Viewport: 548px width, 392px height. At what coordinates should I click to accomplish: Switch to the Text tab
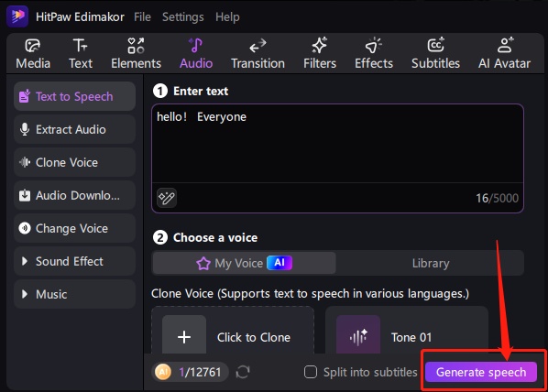(x=81, y=54)
